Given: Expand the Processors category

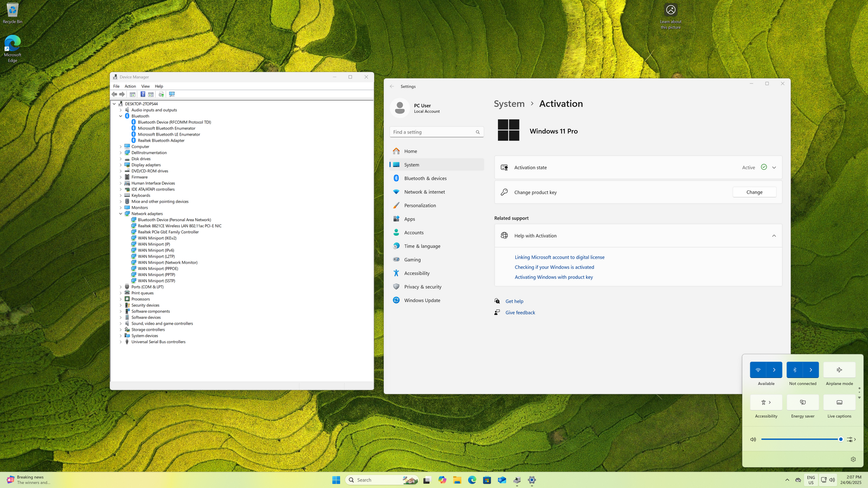Looking at the screenshot, I should 121,299.
